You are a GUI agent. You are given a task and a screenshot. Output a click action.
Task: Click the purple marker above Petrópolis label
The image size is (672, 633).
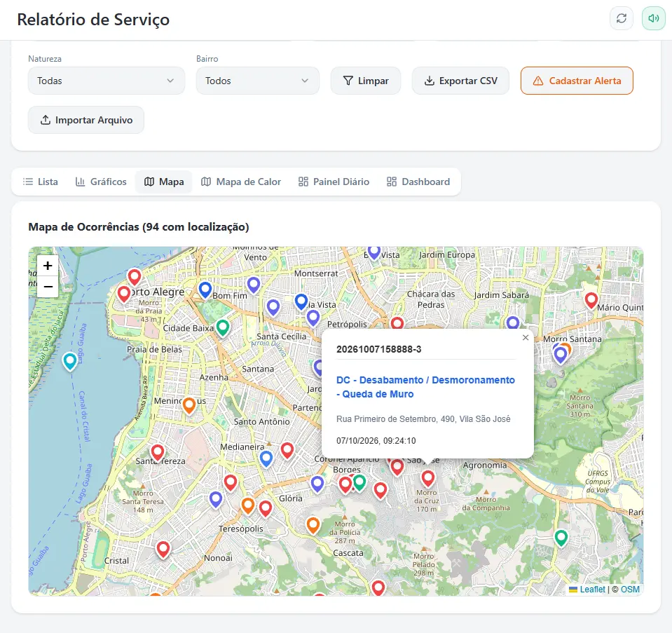coord(313,318)
